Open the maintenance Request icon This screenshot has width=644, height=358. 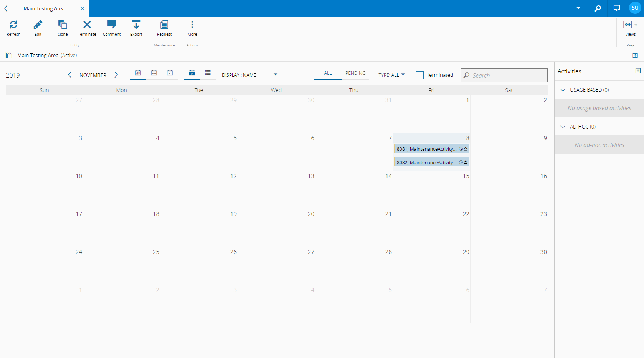click(164, 28)
